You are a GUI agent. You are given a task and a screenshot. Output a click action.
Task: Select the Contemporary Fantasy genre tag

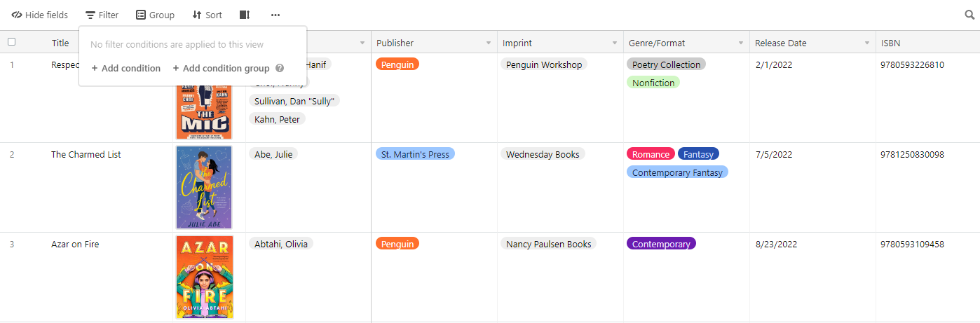click(677, 172)
